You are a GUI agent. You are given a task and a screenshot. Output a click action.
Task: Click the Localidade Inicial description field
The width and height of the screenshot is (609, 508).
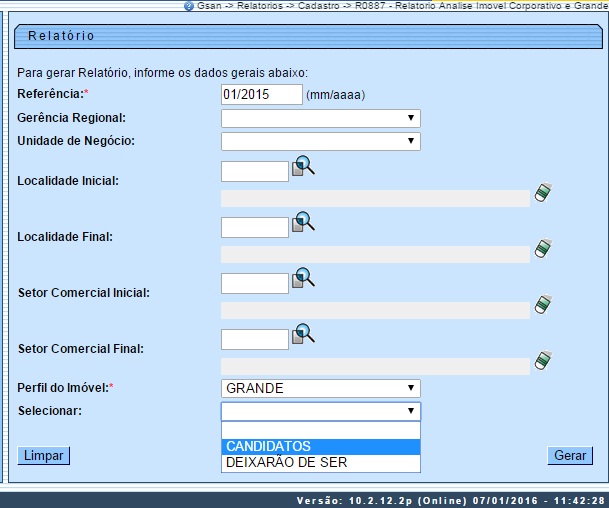376,198
